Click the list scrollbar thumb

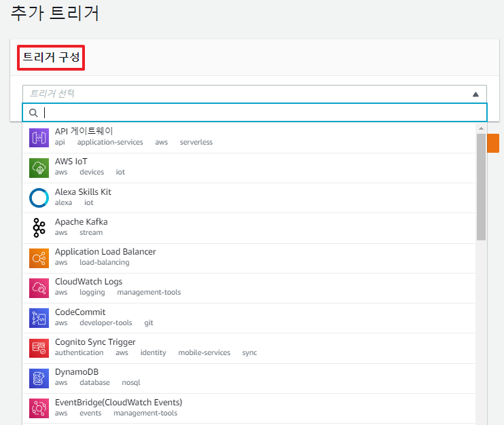pyautogui.click(x=481, y=187)
